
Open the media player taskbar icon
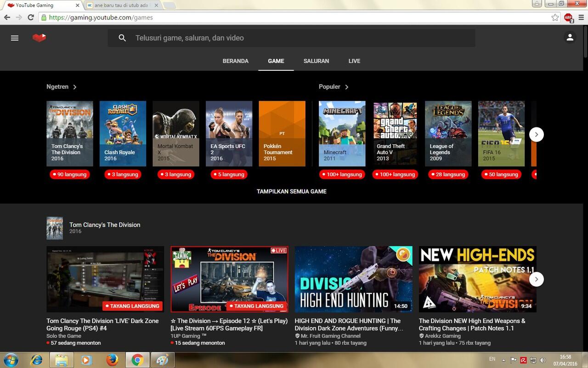[86, 360]
